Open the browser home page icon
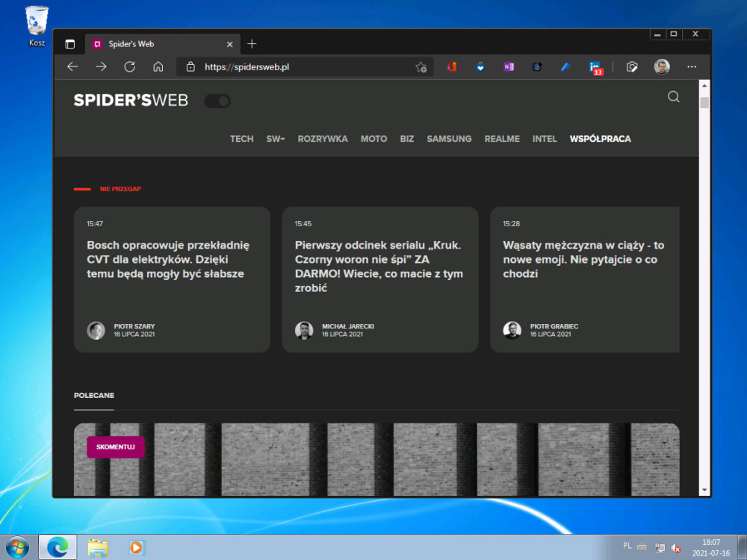Screen dimensions: 747x560 point(158,66)
